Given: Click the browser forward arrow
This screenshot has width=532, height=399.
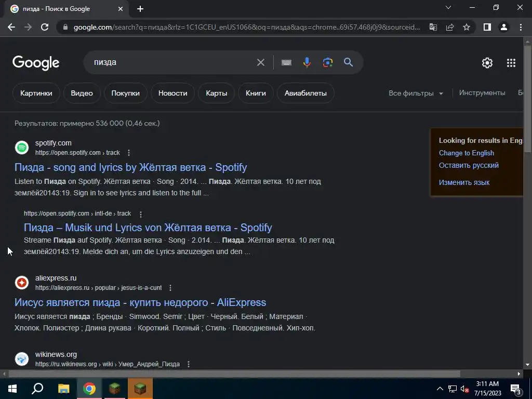Looking at the screenshot, I should 28,27.
